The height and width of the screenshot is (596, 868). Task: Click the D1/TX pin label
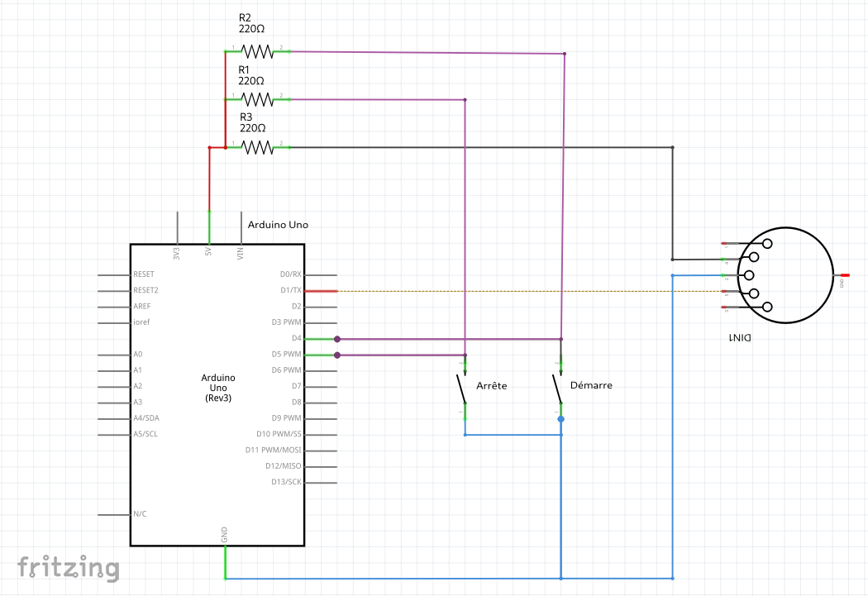click(291, 290)
